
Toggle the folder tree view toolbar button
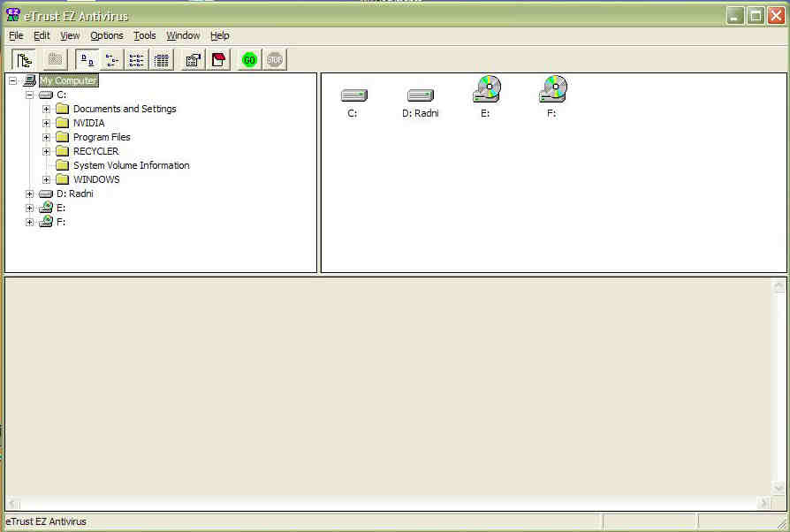click(x=24, y=60)
